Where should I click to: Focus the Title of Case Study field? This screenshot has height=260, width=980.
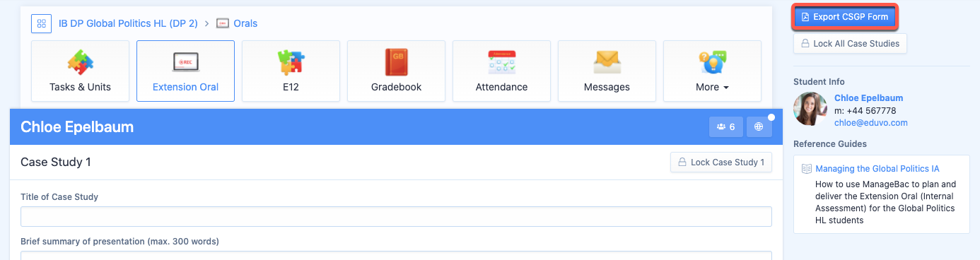[396, 216]
